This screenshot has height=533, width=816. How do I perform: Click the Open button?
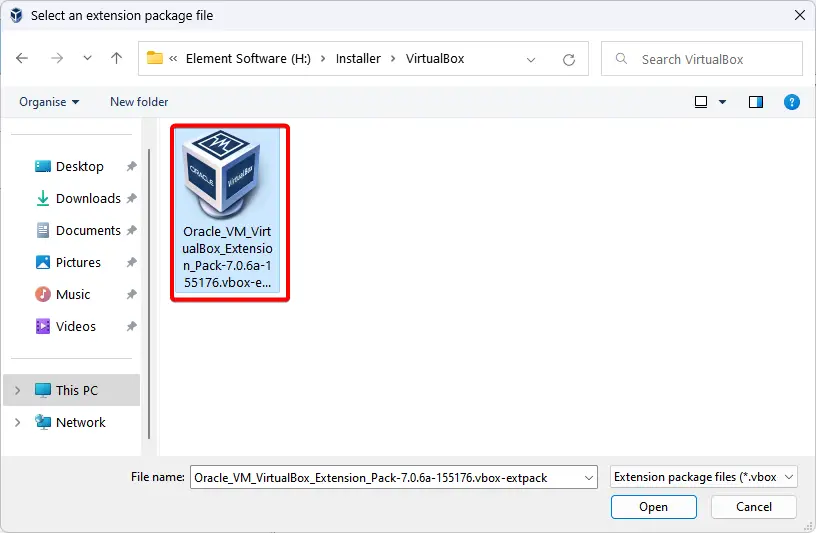pos(654,507)
